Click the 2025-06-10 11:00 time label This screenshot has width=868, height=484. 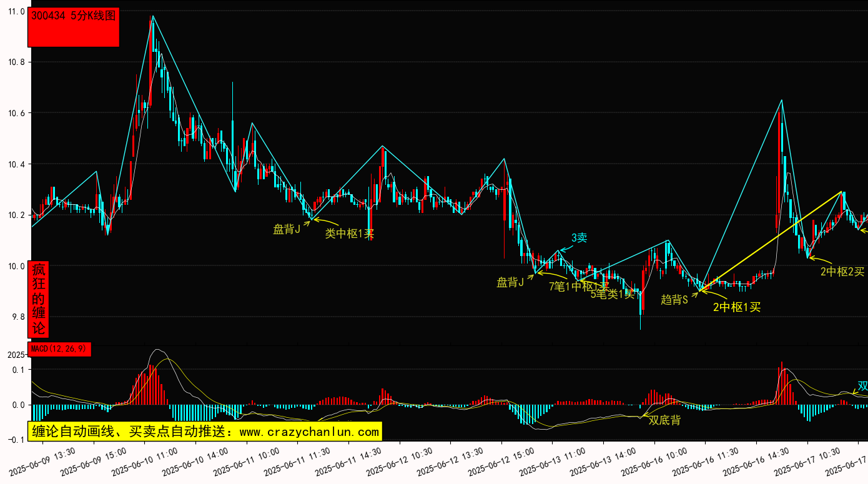(145, 461)
